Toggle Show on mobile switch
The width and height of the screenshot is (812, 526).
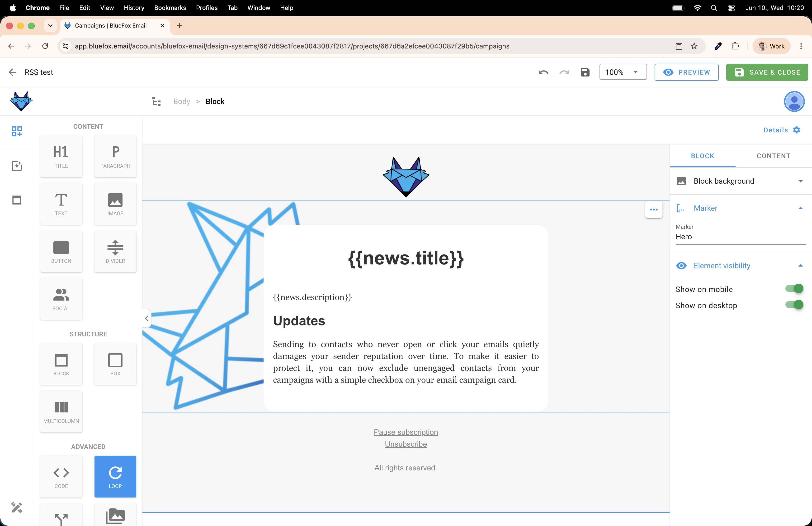tap(794, 289)
